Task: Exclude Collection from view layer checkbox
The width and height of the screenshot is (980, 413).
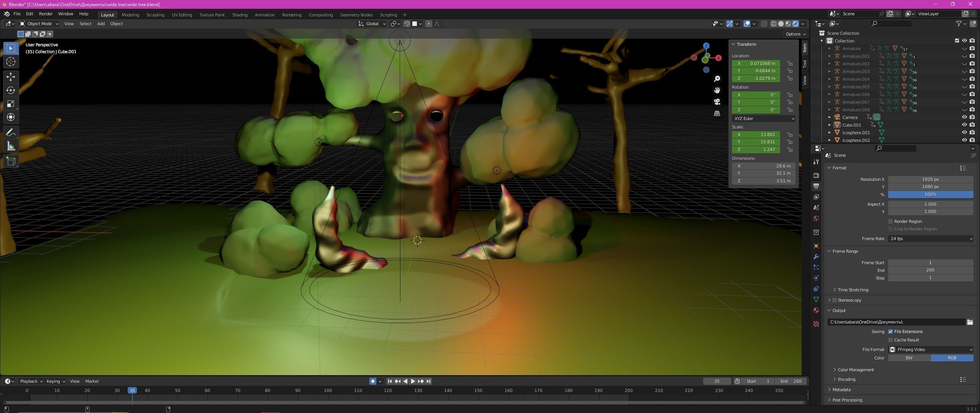Action: coord(957,41)
